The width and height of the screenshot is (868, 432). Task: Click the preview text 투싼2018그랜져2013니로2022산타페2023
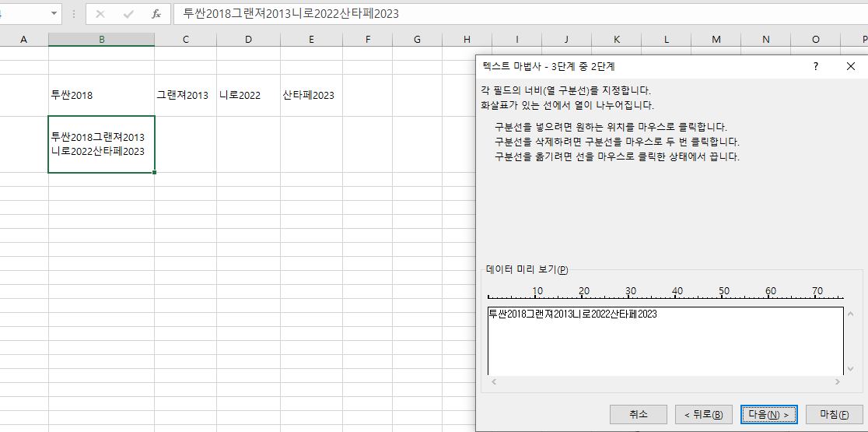coord(572,314)
